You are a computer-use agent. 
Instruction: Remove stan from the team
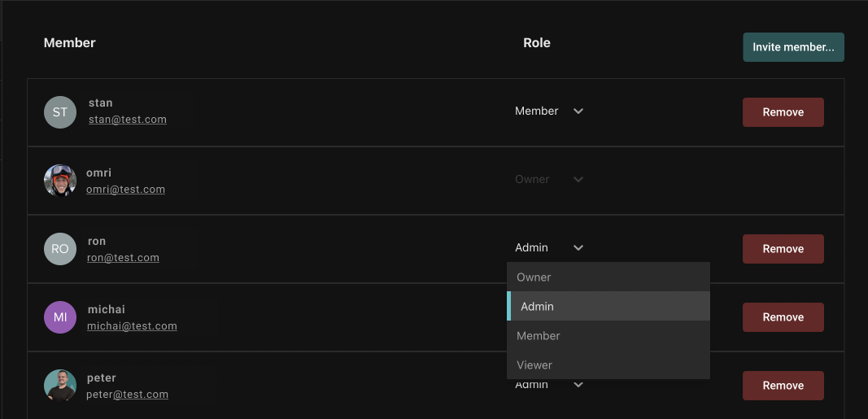point(783,112)
